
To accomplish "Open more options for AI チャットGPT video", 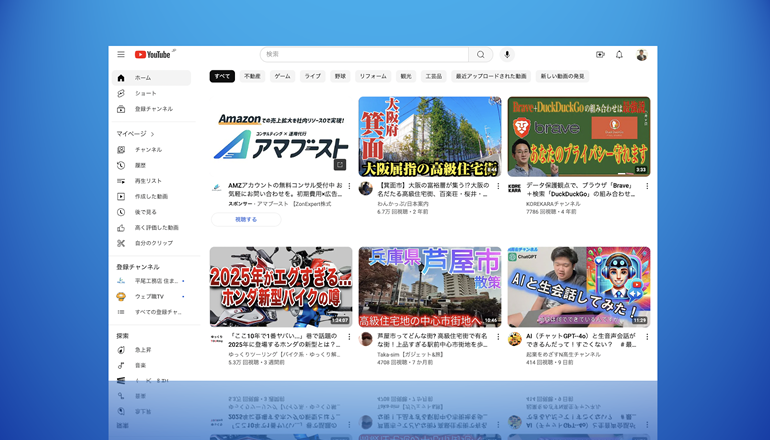I will click(647, 337).
